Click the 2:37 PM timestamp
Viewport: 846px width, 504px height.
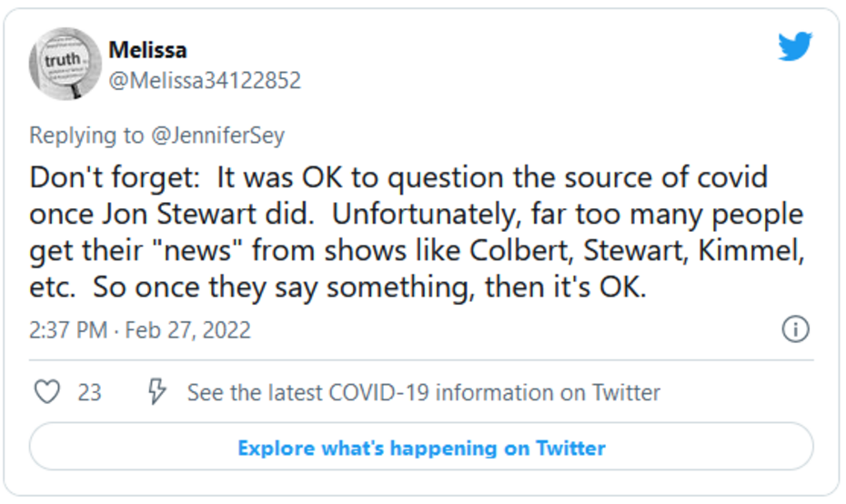pyautogui.click(x=68, y=329)
